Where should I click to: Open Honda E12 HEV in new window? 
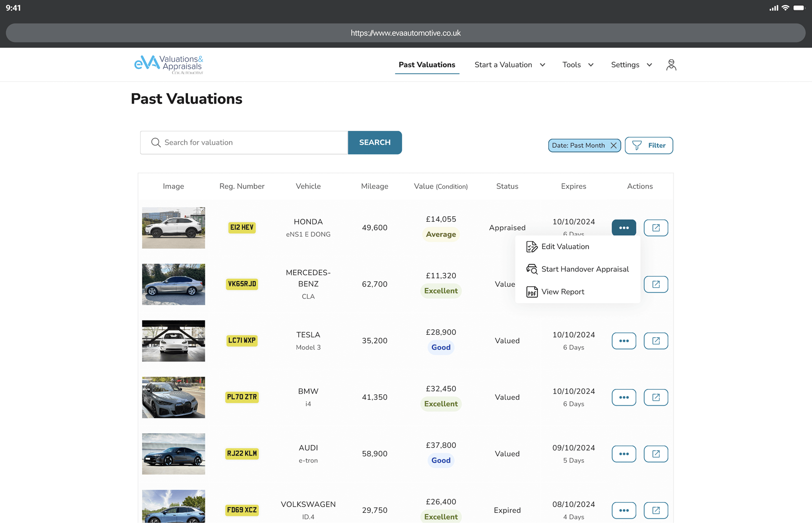[656, 227]
